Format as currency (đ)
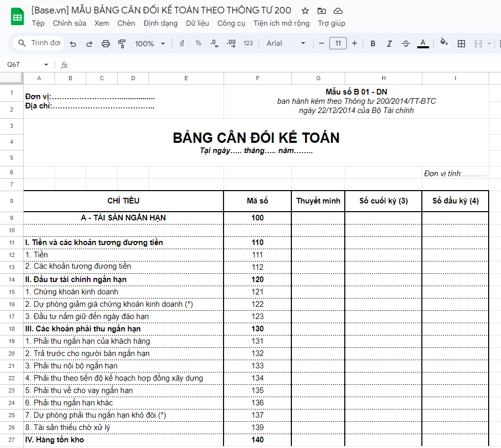 click(182, 43)
